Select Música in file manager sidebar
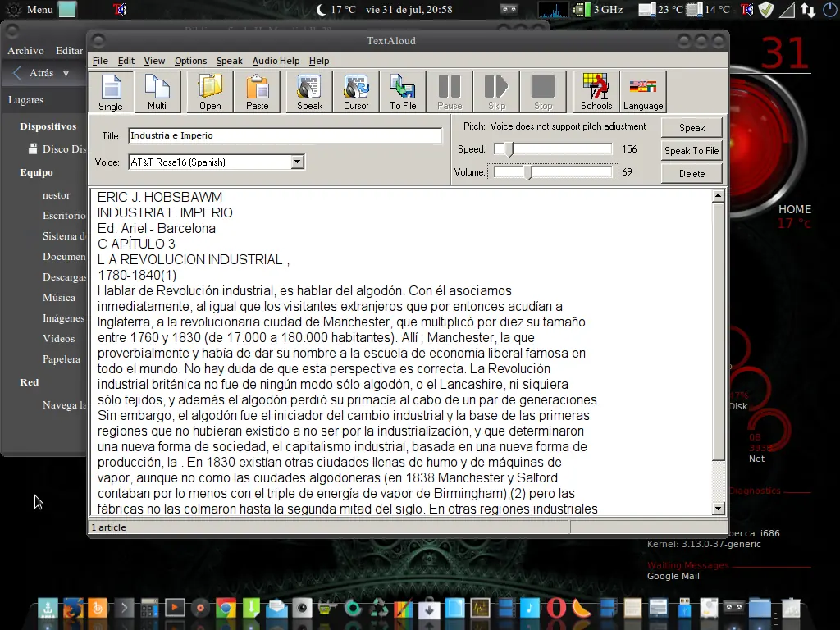The width and height of the screenshot is (840, 630). pos(59,297)
